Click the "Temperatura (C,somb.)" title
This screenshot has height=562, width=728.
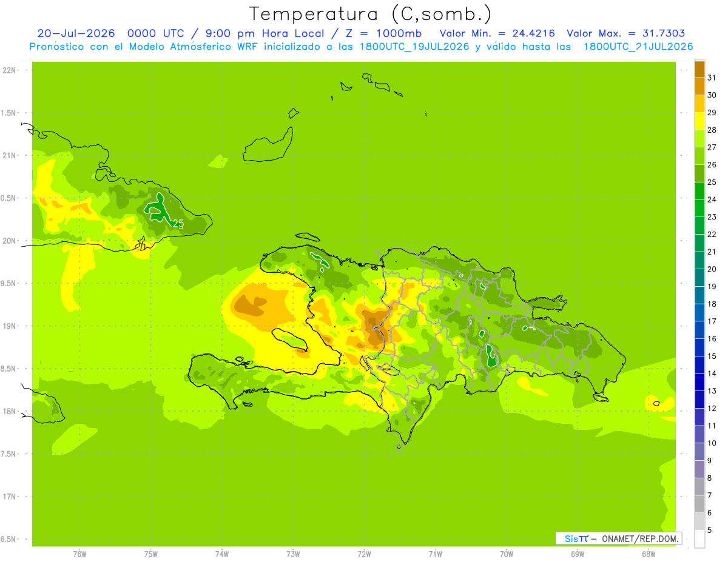[370, 14]
